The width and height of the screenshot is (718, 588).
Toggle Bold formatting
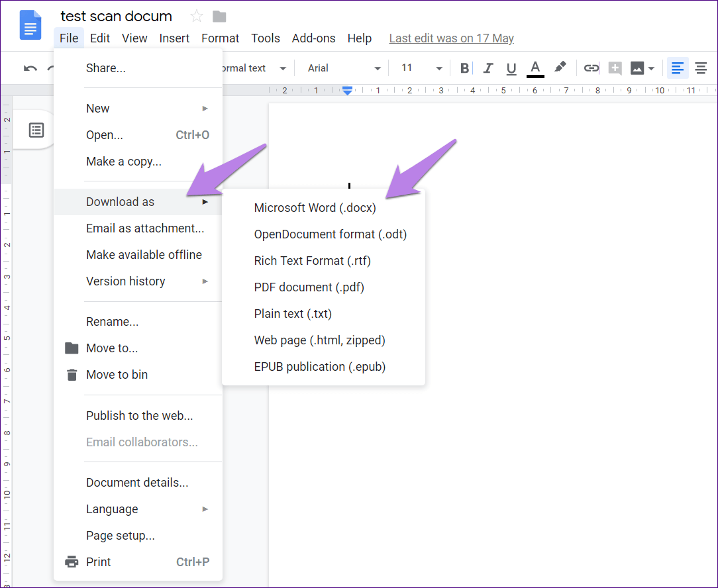[464, 68]
